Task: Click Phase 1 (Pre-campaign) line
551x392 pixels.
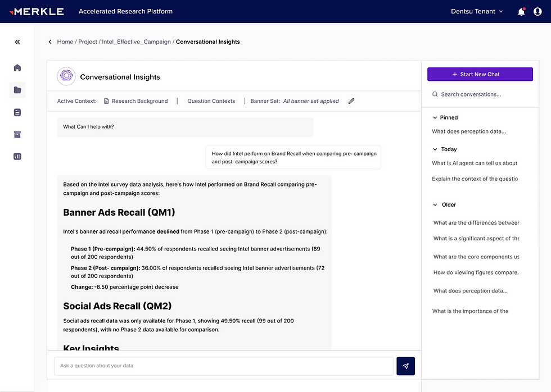Action: (x=196, y=253)
